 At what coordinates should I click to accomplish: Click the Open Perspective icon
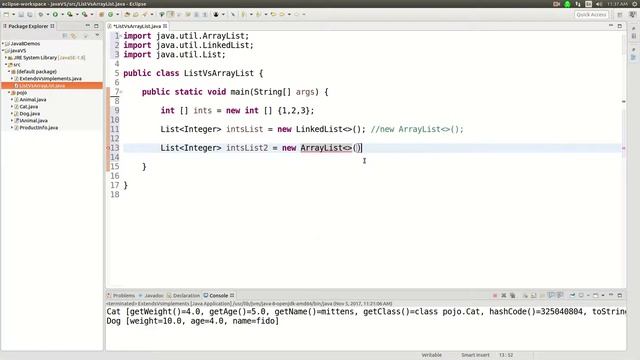point(620,14)
